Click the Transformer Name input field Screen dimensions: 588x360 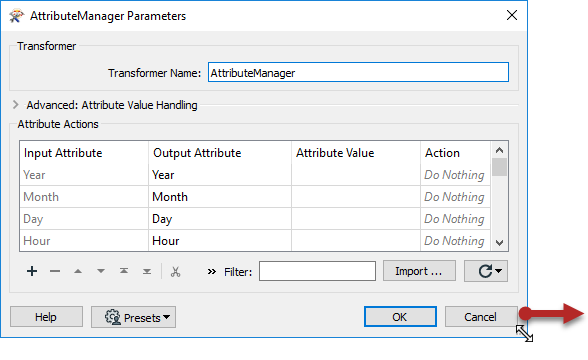(358, 72)
